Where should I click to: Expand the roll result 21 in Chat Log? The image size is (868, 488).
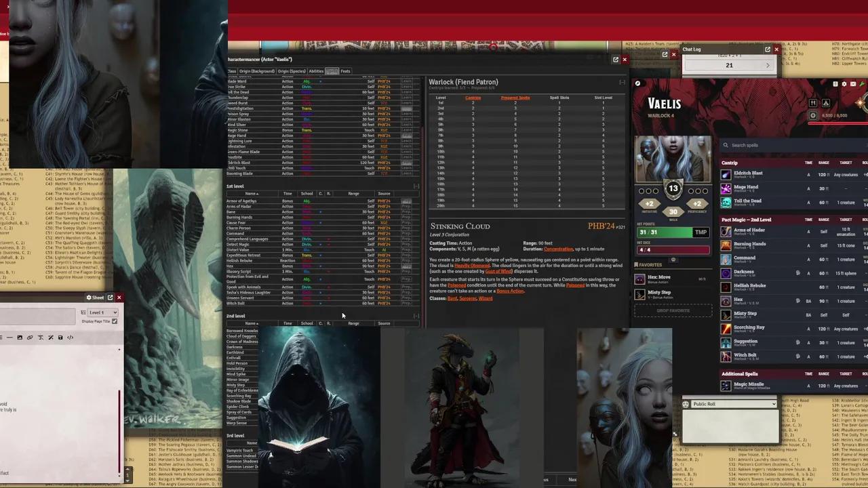coord(729,65)
